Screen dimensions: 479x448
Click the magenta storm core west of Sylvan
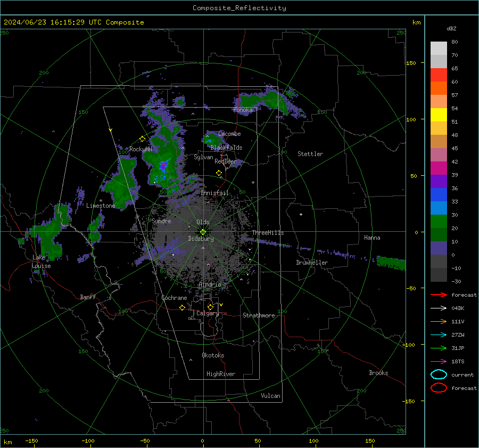point(164,166)
